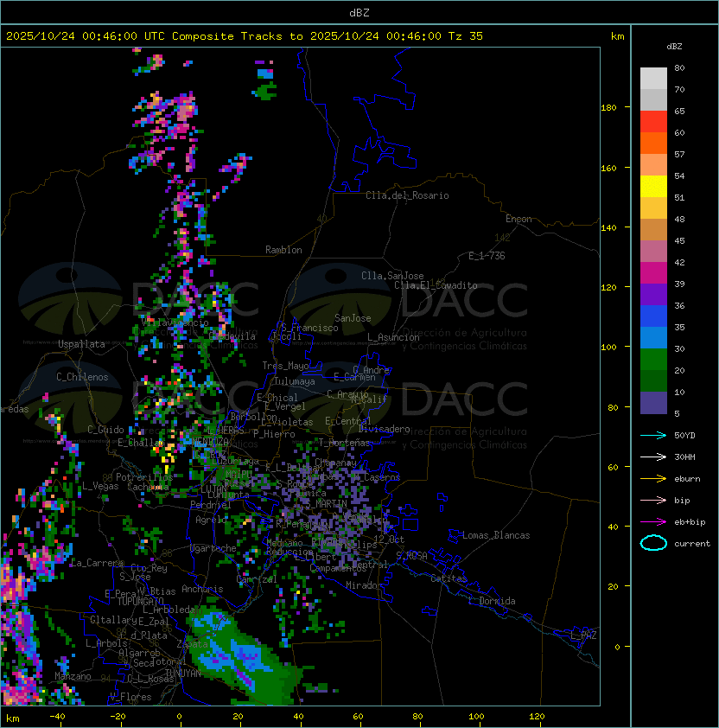Select the bright yellow dBZ legend swatch
The width and height of the screenshot is (719, 728).
(x=653, y=187)
